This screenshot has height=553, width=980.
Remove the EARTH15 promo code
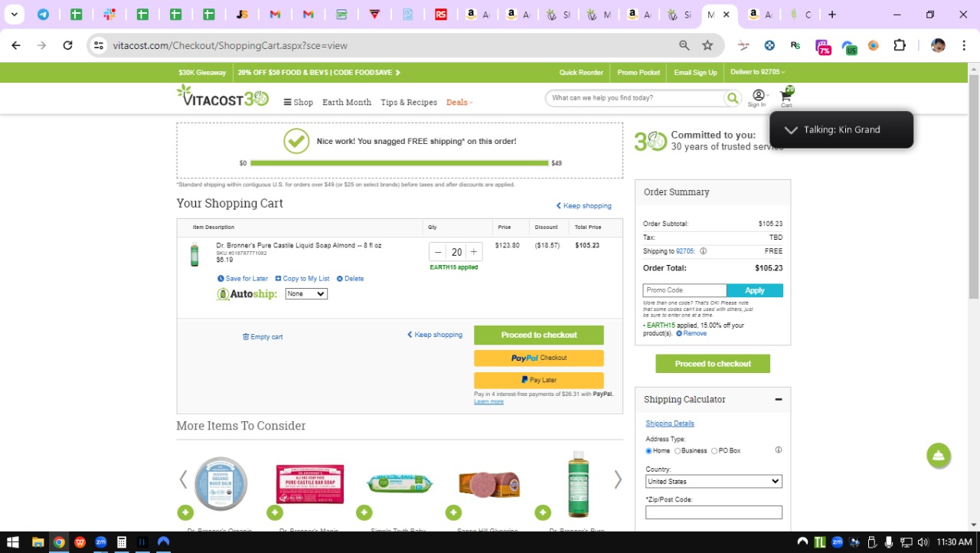(691, 333)
